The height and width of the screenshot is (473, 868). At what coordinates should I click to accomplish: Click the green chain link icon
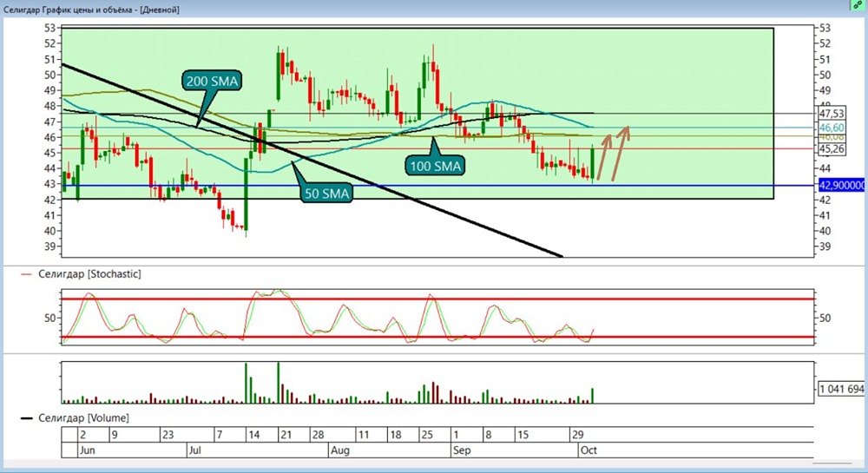click(x=858, y=4)
